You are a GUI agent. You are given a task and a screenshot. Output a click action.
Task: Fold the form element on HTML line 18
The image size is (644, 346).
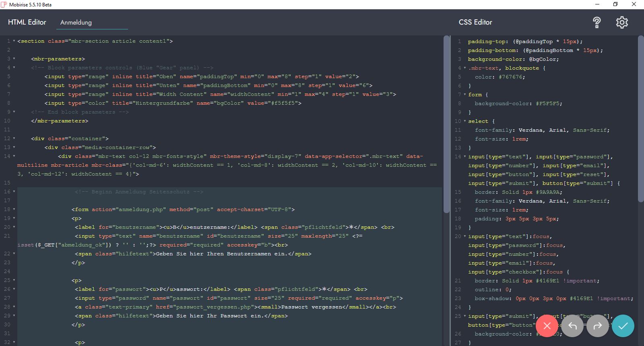tap(14, 209)
